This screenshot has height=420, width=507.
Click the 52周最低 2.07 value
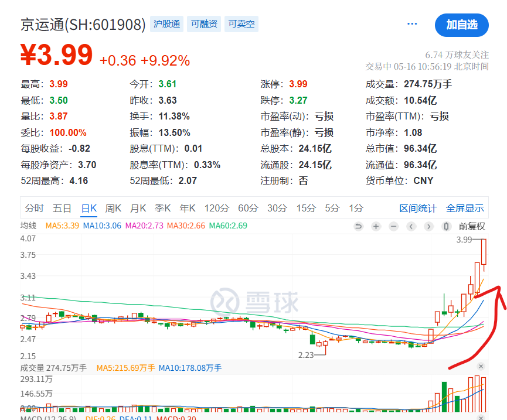188,180
